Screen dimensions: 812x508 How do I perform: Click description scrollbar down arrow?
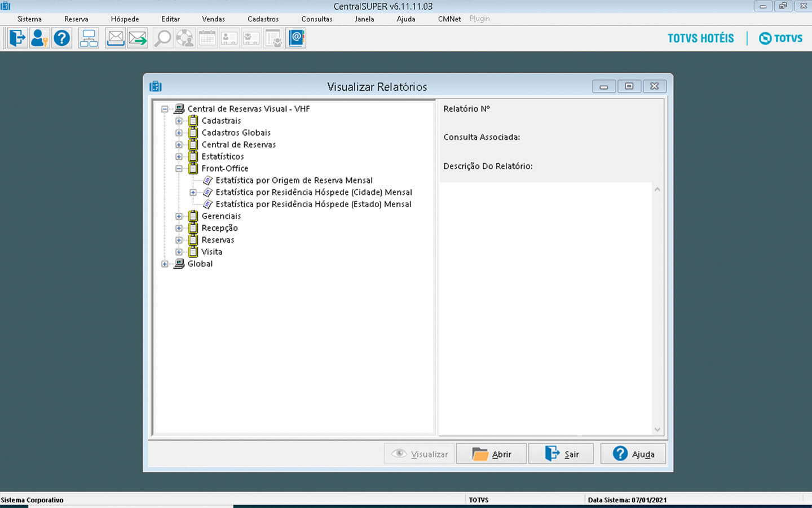pos(657,430)
